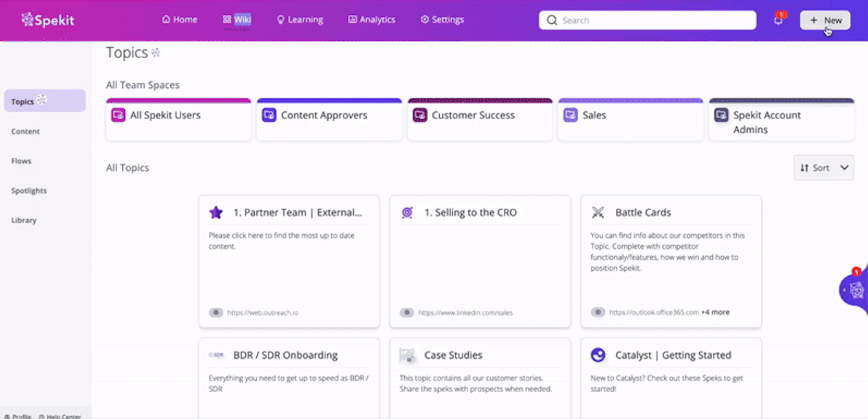Click the Spekit Account Admins team icon
This screenshot has height=419, width=868.
721,115
